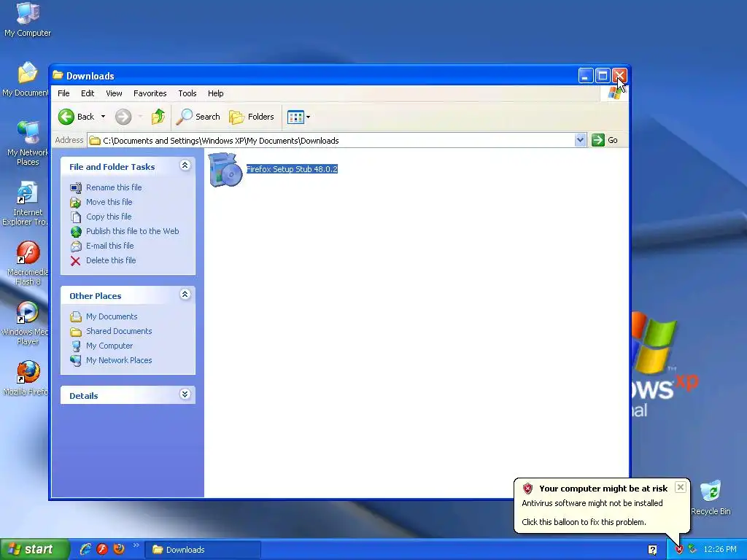747x560 pixels.
Task: Open address bar dropdown list
Action: (x=580, y=140)
